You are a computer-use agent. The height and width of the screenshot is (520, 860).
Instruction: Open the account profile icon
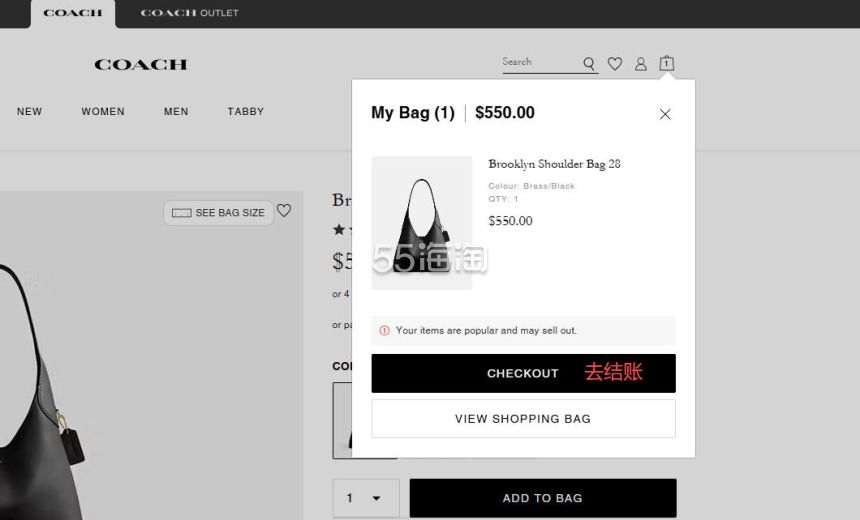(641, 64)
